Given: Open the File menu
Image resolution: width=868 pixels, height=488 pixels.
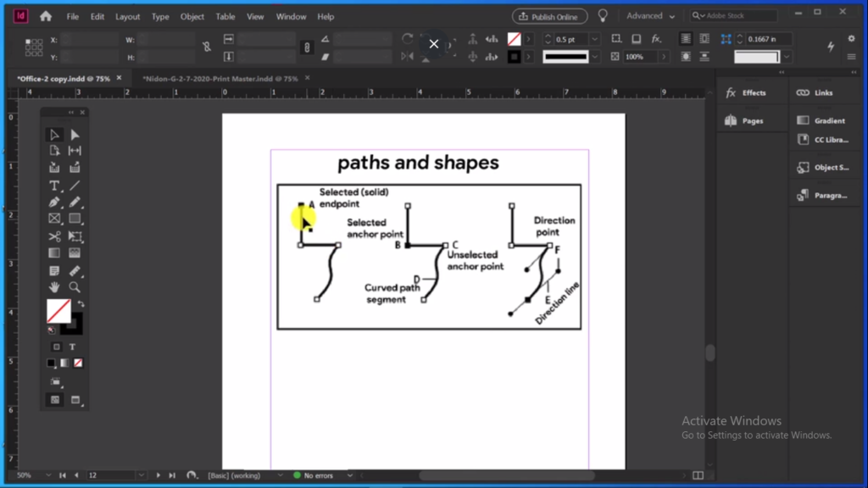Looking at the screenshot, I should [73, 17].
